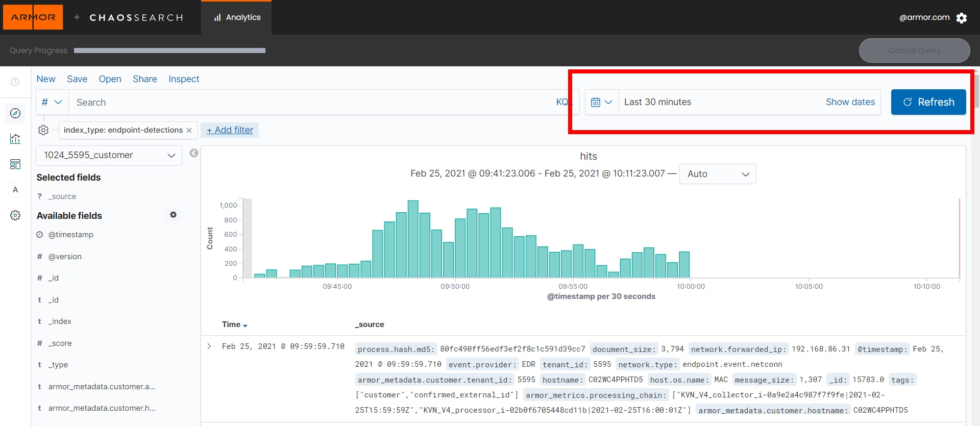Switch to the Analytics tab
Viewport: 980px width, 426px height.
click(x=237, y=17)
